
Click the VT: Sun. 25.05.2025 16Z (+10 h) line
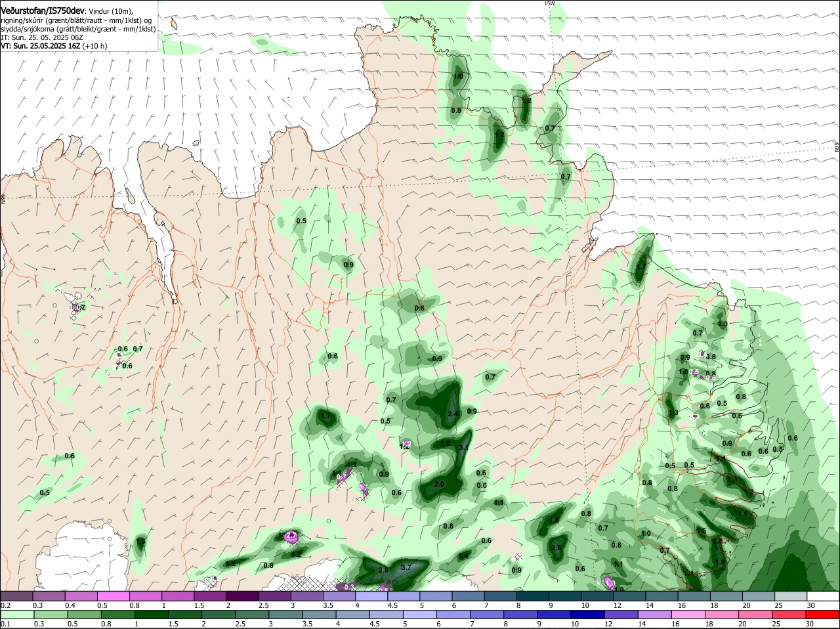54,46
